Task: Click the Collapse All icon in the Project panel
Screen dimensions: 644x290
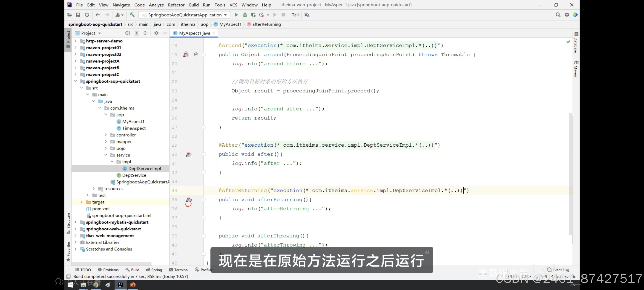Action: point(145,33)
